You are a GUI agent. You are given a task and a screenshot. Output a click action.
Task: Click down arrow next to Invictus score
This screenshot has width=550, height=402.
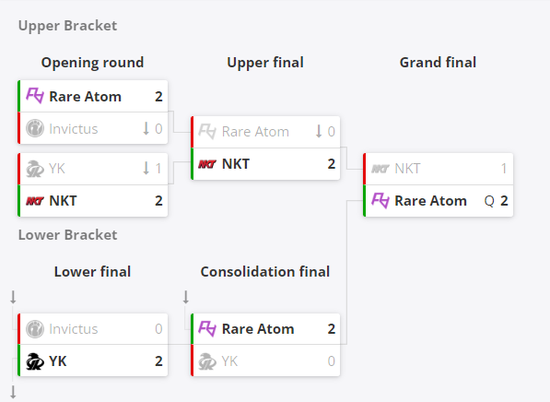(x=146, y=128)
